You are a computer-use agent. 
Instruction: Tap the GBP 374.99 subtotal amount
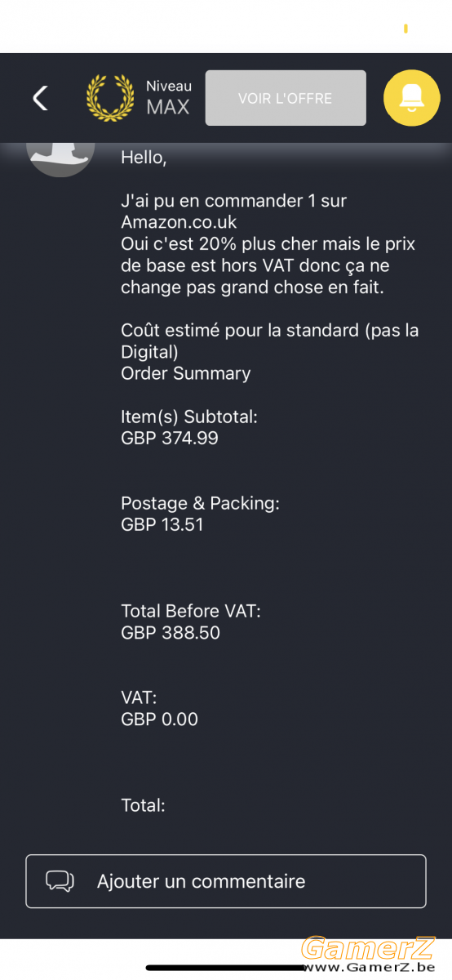(170, 438)
